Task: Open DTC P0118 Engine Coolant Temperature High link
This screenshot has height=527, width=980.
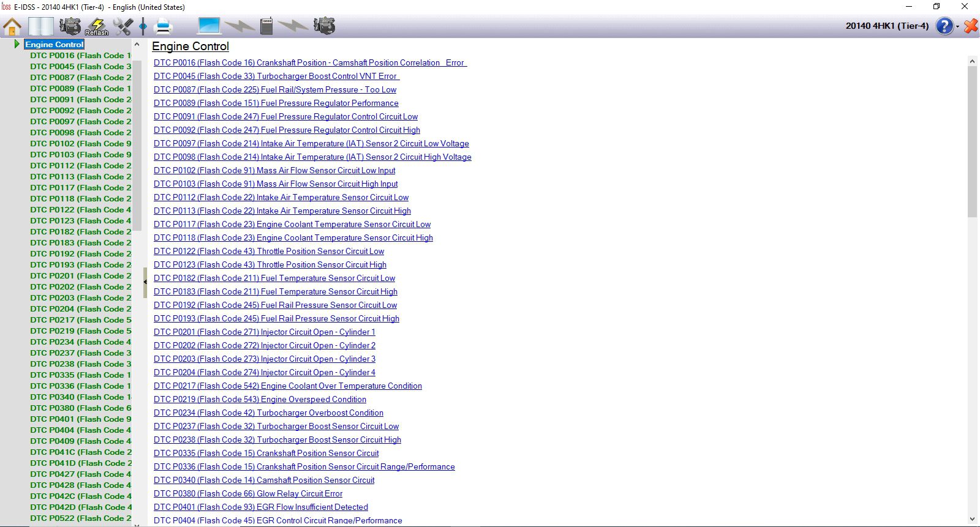Action: pyautogui.click(x=293, y=237)
